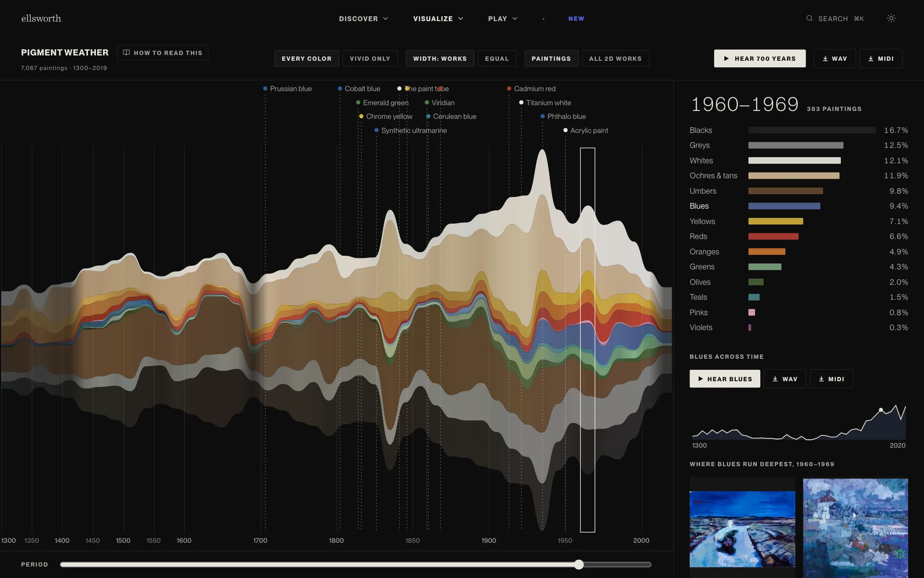This screenshot has width=924, height=578.
Task: Click the Emerald green marker dot
Action: (x=358, y=103)
